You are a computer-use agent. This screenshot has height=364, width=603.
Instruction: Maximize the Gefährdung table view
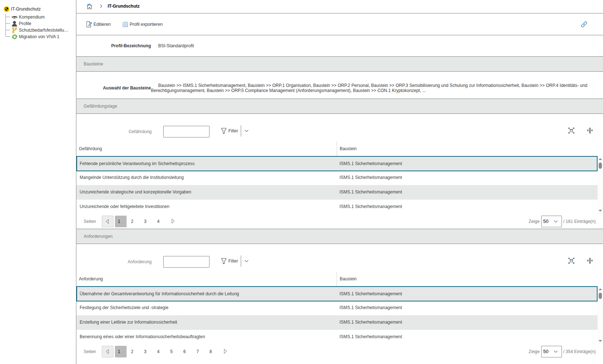pos(571,131)
